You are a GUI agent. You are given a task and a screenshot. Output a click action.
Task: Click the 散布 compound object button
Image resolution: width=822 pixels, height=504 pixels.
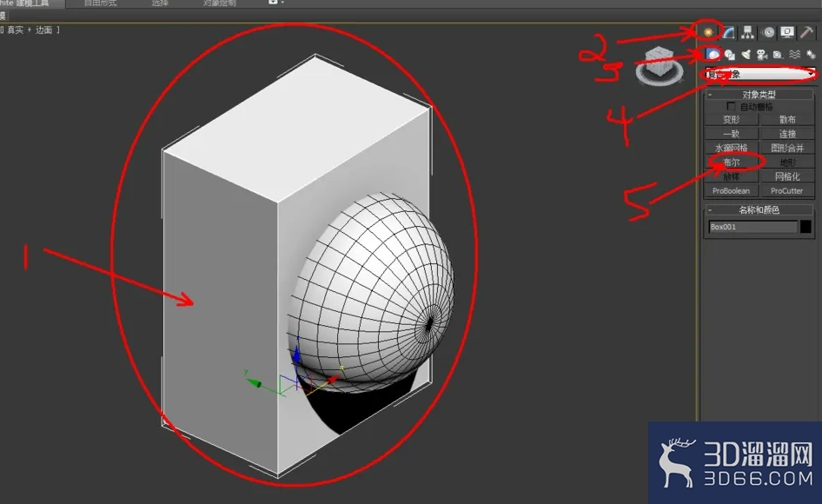[787, 120]
